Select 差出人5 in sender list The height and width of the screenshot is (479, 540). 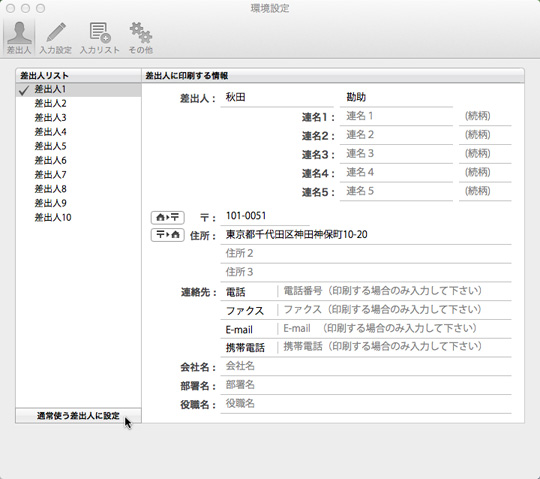pos(79,146)
